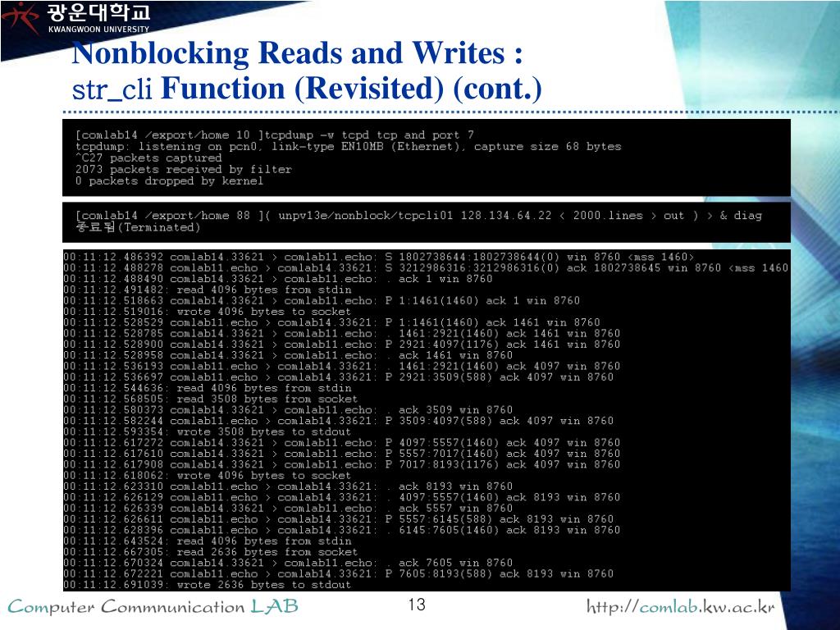The height and width of the screenshot is (630, 840).
Task: Click the 00:11:12.626129 '4097:5557(1460) ack 8193' line
Action: pyautogui.click(x=342, y=498)
